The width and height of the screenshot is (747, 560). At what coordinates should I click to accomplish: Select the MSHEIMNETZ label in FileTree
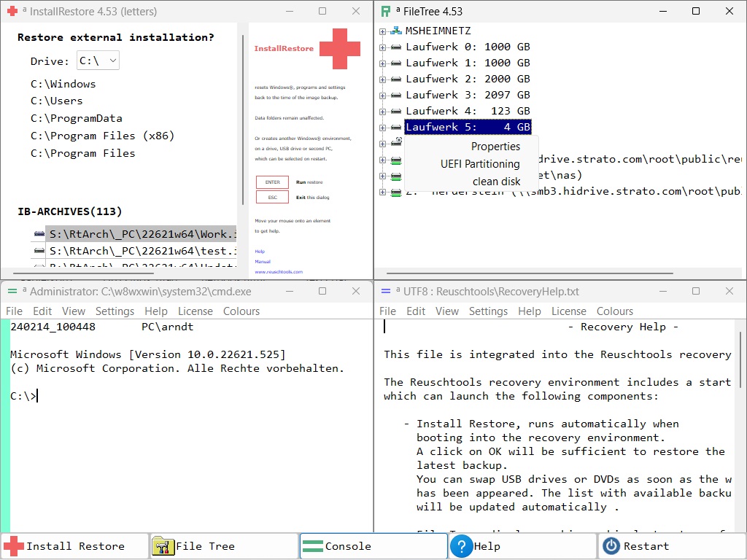[x=438, y=31]
